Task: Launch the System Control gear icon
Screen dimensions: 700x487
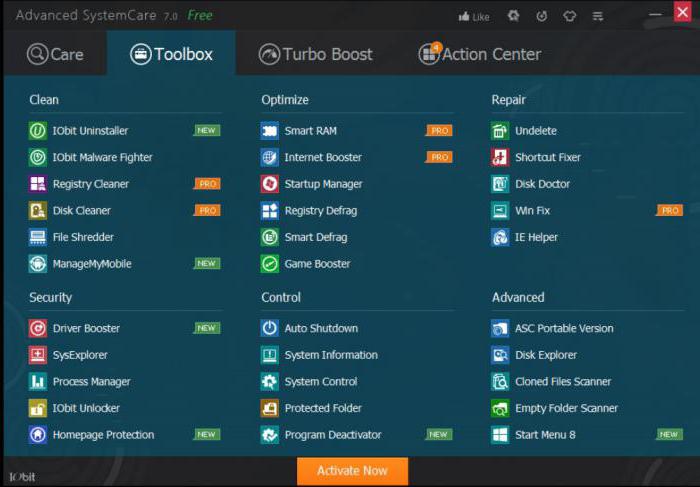Action: [x=270, y=381]
